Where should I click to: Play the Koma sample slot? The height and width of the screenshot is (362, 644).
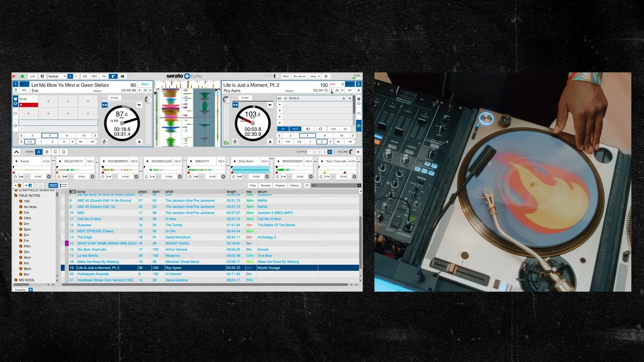[16, 161]
